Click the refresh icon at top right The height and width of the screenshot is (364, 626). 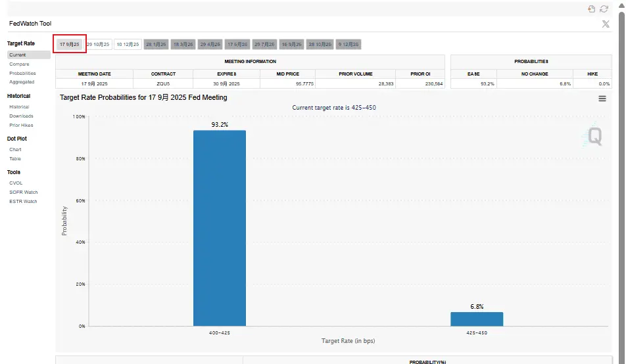click(x=604, y=9)
